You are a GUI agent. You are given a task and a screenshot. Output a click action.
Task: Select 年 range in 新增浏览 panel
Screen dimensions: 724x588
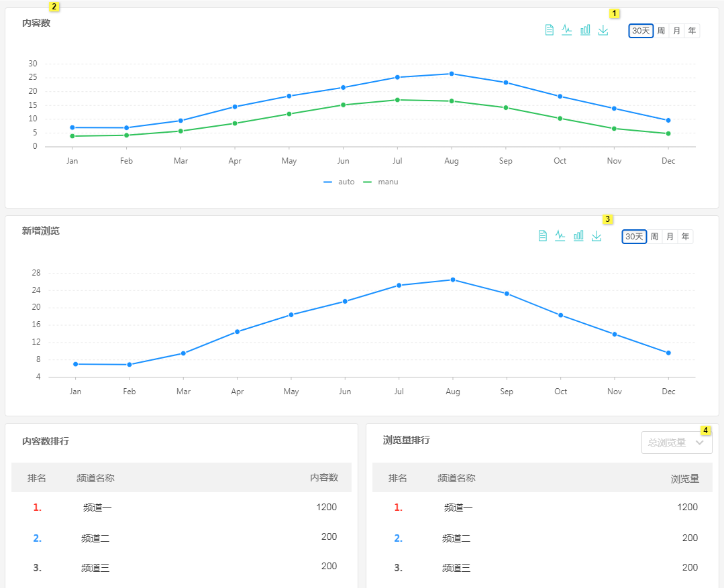point(685,237)
